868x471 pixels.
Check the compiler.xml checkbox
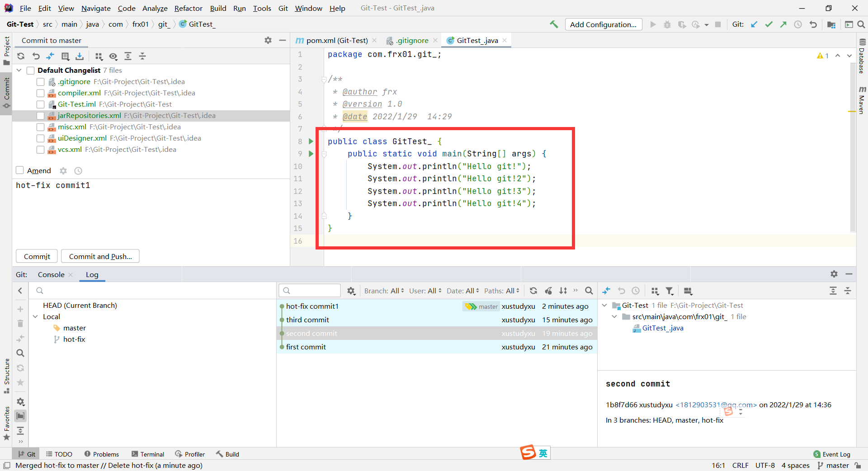[40, 93]
